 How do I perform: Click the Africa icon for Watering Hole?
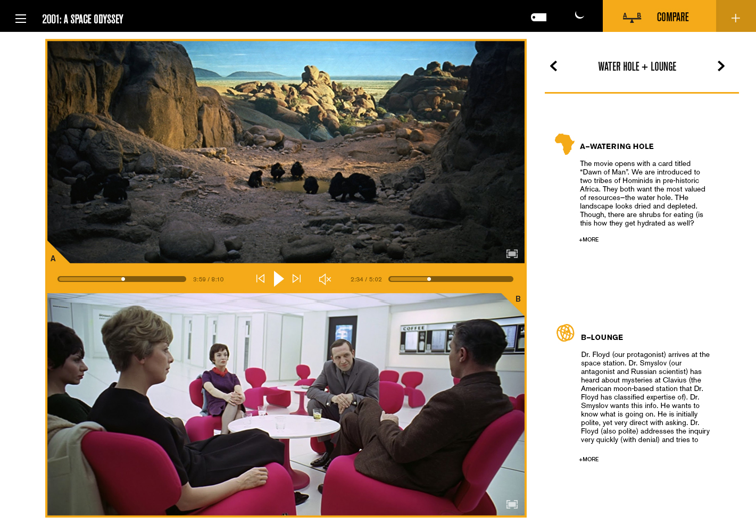[x=564, y=144]
